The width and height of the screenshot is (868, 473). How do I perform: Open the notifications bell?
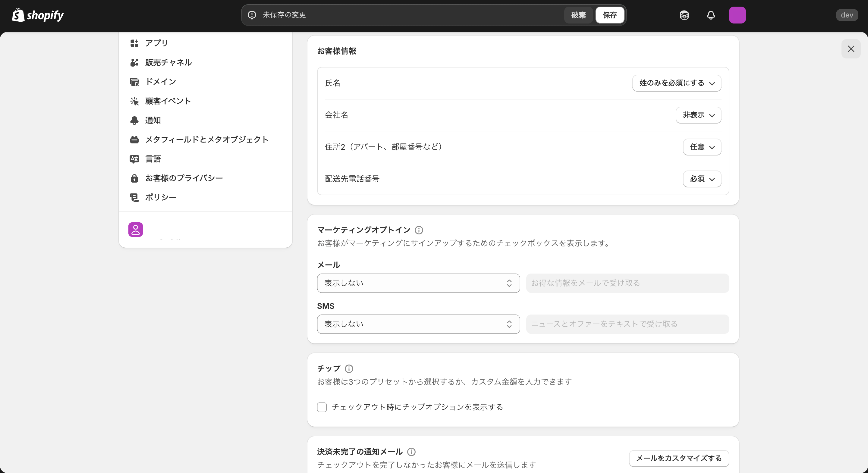711,15
